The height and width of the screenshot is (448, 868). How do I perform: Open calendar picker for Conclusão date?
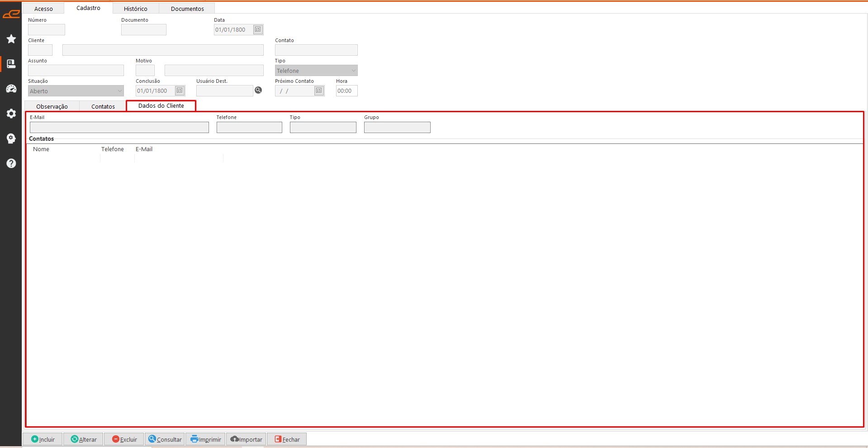click(180, 91)
